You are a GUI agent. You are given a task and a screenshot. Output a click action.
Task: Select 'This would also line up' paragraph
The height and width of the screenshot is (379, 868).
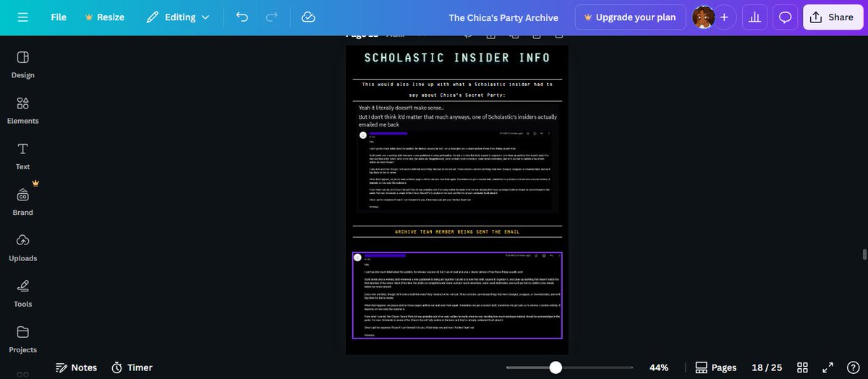[x=457, y=90]
